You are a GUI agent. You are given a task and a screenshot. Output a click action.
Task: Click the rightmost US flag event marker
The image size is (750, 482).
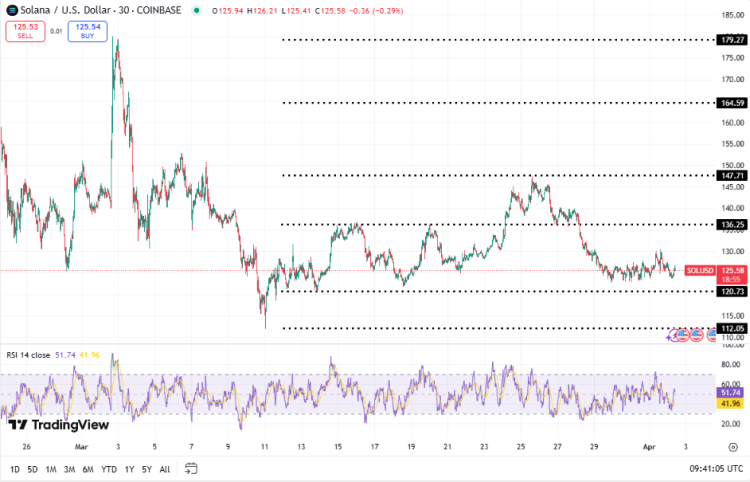pyautogui.click(x=711, y=336)
